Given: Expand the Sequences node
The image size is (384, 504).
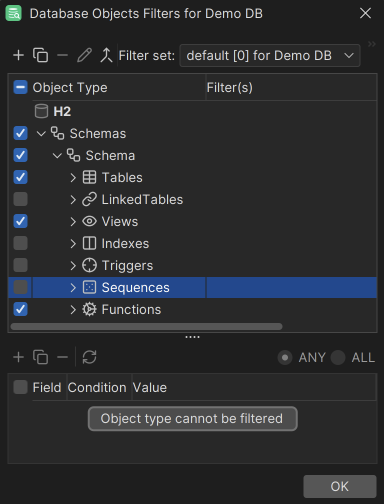Looking at the screenshot, I should pyautogui.click(x=73, y=288).
